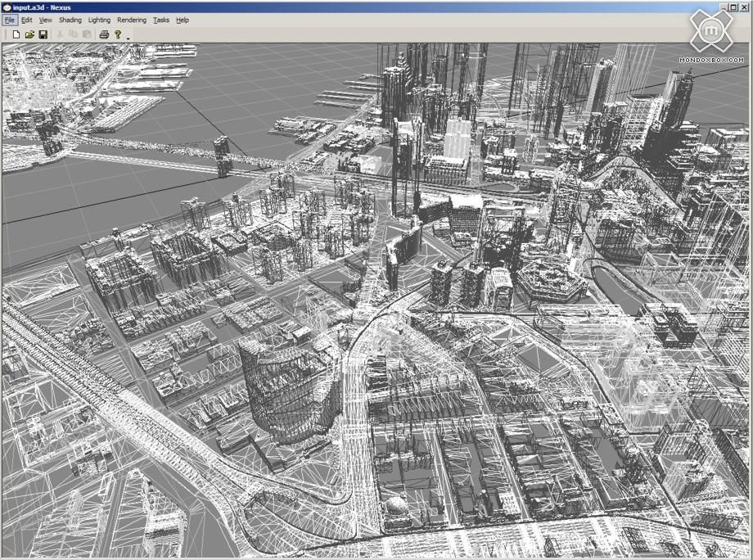The image size is (753, 560).
Task: Open the Tasks menu
Action: (161, 20)
